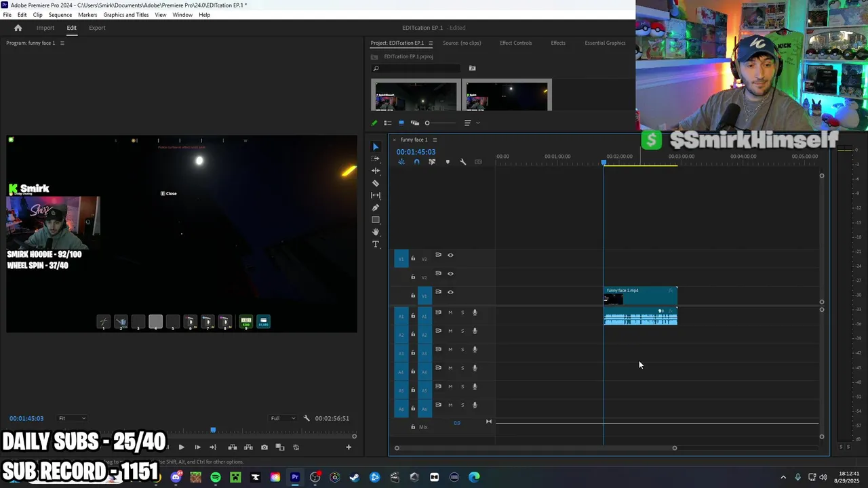Viewport: 868px width, 488px height.
Task: Select the Selection tool arrow
Action: (x=376, y=146)
